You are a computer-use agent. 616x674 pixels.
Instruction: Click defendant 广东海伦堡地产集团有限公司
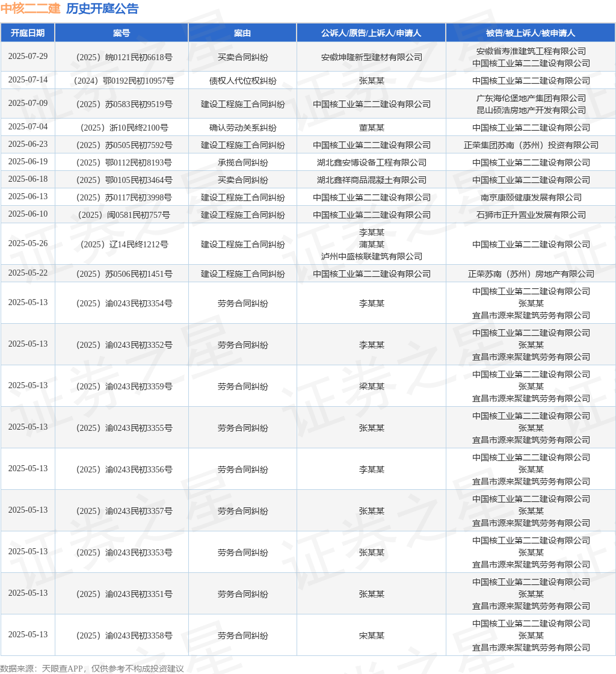pyautogui.click(x=531, y=98)
